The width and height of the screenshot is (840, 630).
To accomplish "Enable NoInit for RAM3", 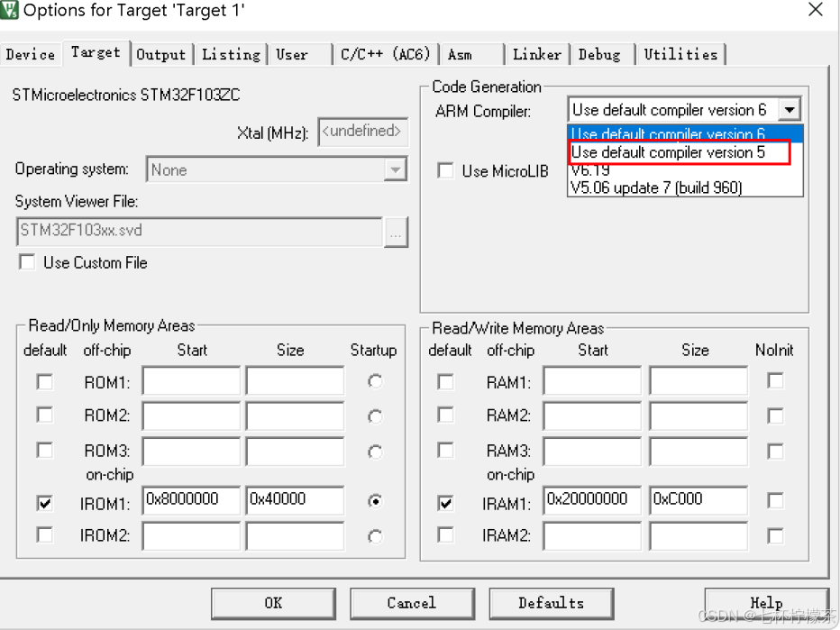I will (x=775, y=451).
